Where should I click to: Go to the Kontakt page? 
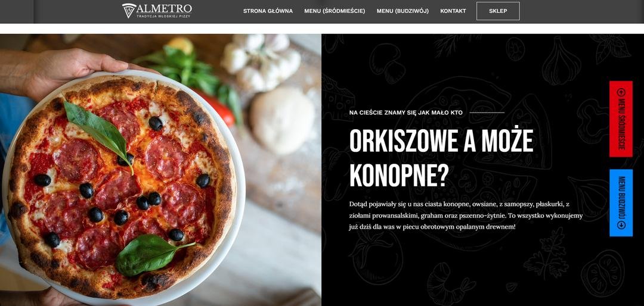coord(453,11)
